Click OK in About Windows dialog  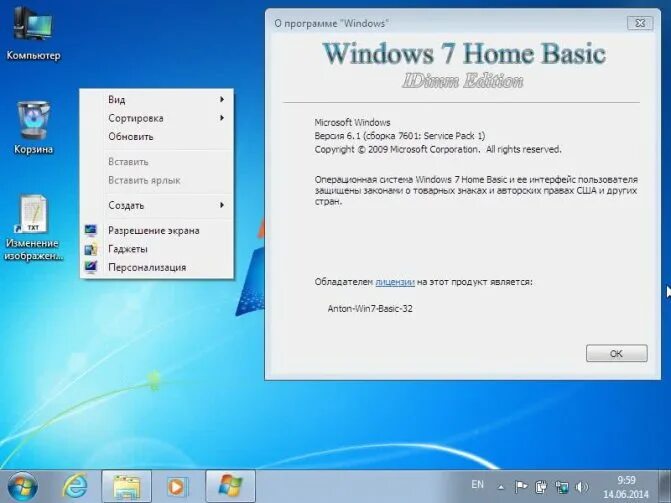pos(617,354)
